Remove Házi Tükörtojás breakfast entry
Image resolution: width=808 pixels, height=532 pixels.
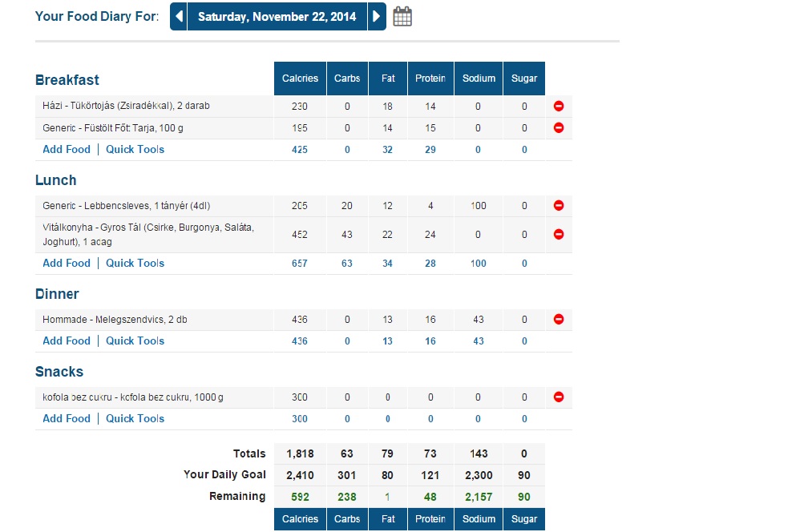pos(559,106)
